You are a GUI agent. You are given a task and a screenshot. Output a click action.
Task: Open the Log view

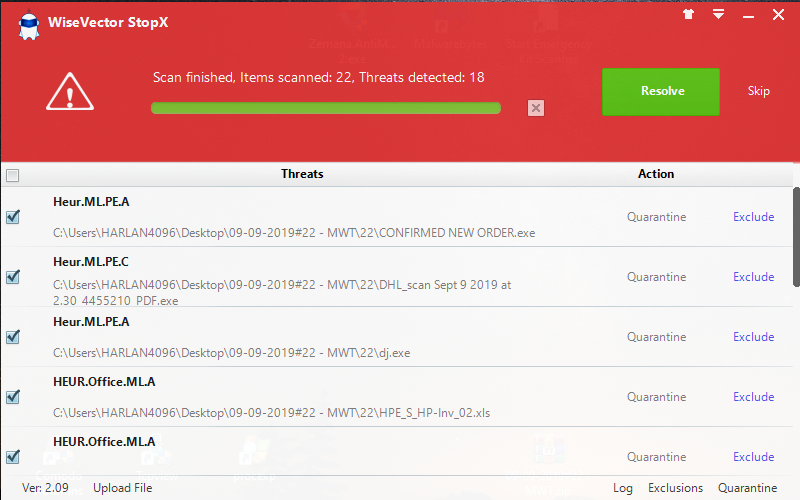point(622,488)
